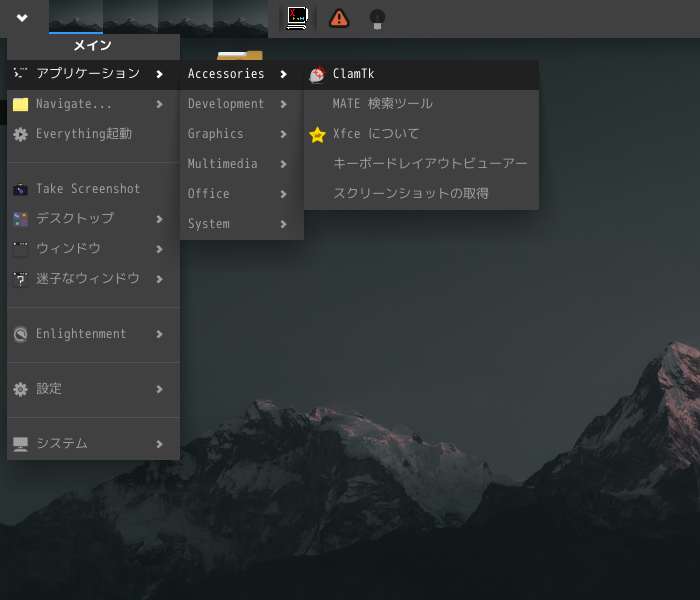Expand the Enlightenment submenu arrow
The image size is (700, 600).
[x=159, y=334]
